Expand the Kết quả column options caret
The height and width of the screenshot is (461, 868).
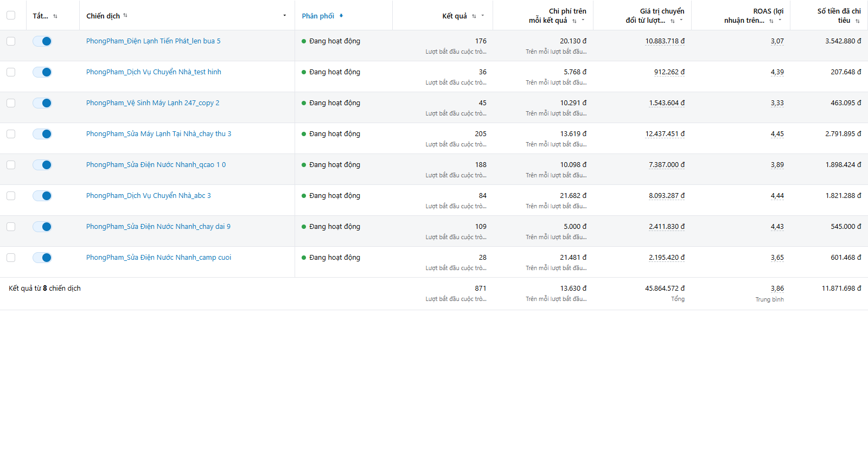click(x=483, y=16)
